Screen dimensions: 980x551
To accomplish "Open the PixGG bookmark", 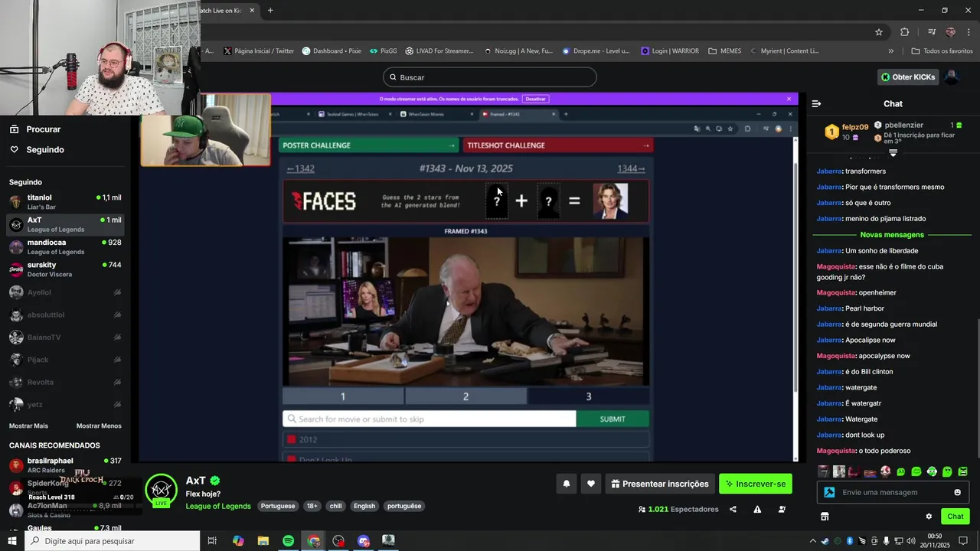I will (383, 51).
